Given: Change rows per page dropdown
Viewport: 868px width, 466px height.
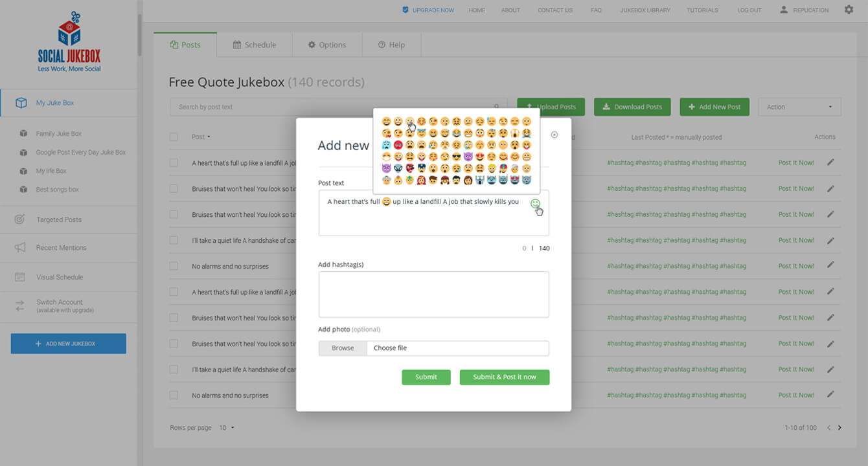Looking at the screenshot, I should click(x=227, y=428).
